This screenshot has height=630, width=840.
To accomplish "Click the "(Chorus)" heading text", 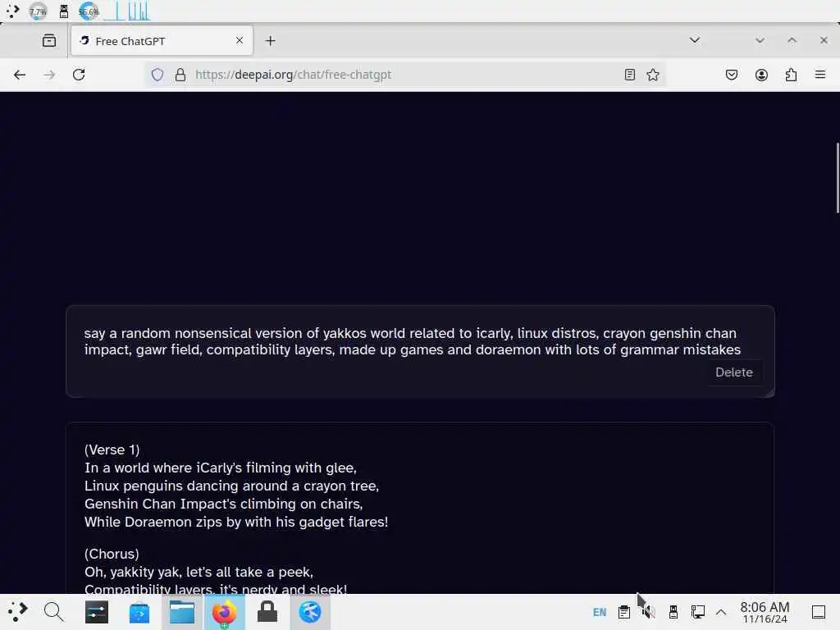I will click(x=112, y=554).
